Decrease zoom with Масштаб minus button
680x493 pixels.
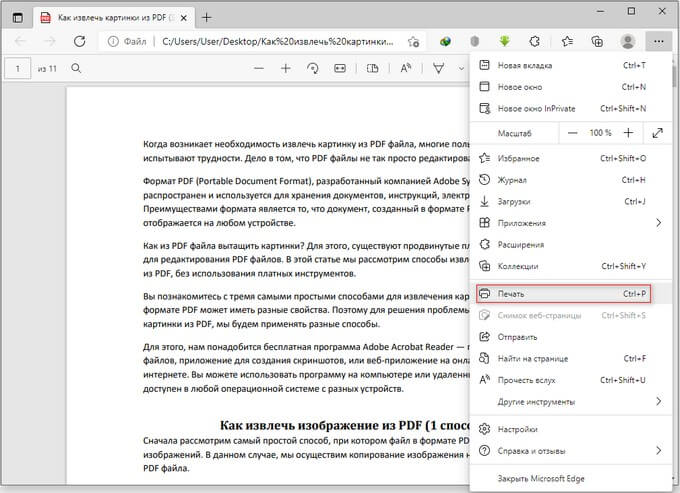click(x=572, y=133)
